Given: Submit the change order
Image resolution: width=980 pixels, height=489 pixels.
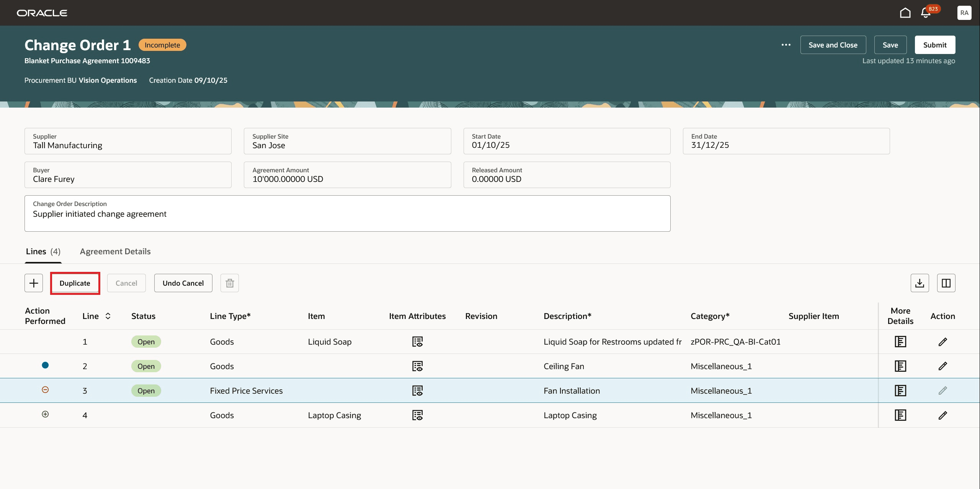Looking at the screenshot, I should coord(934,44).
